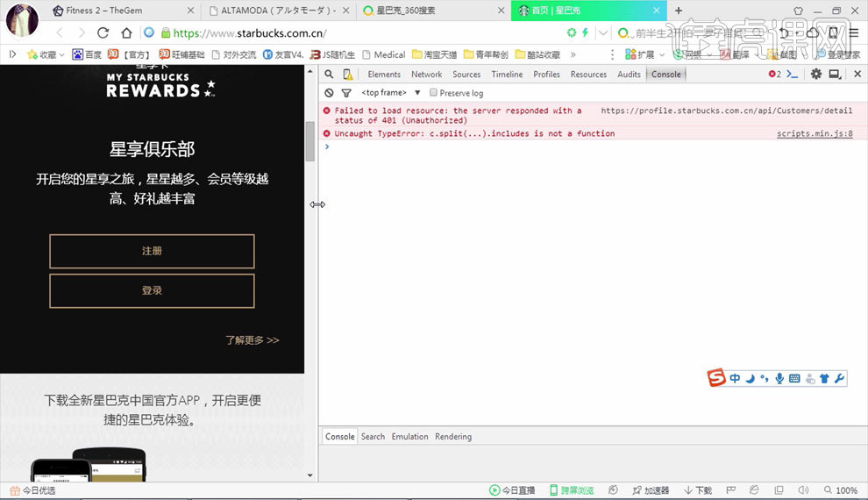This screenshot has height=500, width=868.
Task: Open the console filter funnel icon
Action: 346,93
